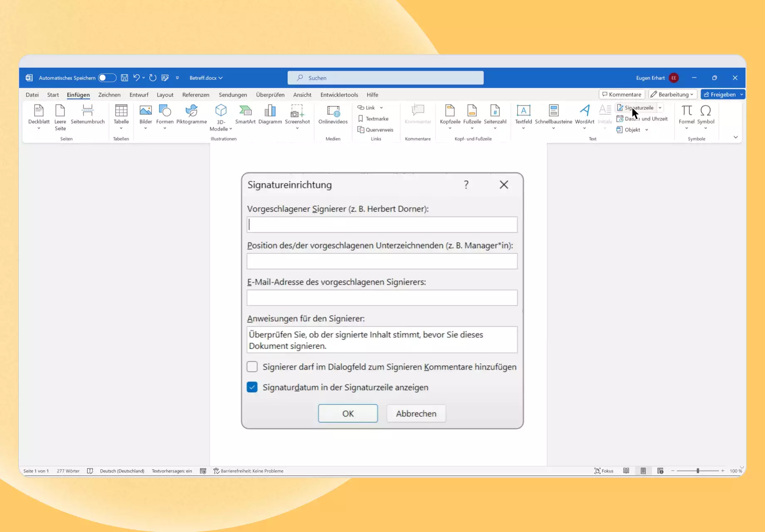Viewport: 765px width, 532px height.
Task: Expand the Signaturzeile dropdown arrow
Action: tap(660, 108)
